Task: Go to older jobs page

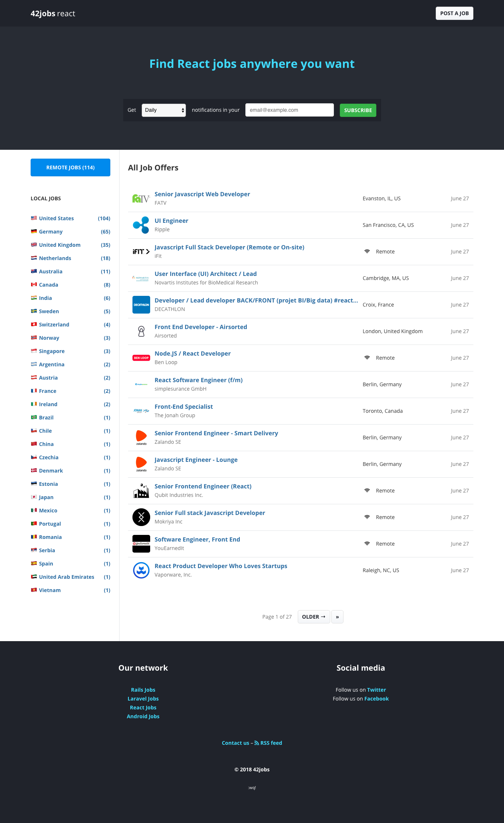Action: coord(314,617)
